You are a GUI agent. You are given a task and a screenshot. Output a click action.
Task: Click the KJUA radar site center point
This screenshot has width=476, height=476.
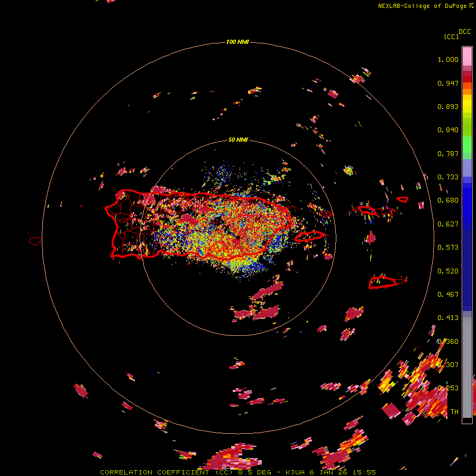tap(238, 237)
